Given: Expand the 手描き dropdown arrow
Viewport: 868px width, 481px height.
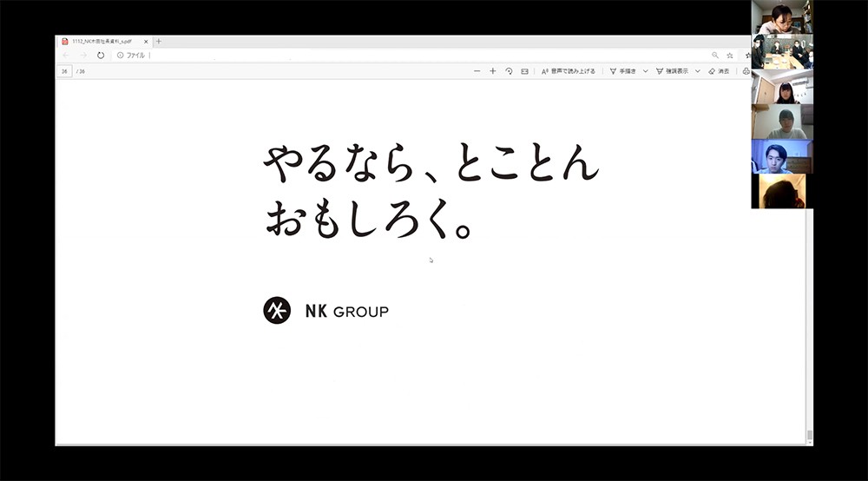Looking at the screenshot, I should pyautogui.click(x=645, y=71).
